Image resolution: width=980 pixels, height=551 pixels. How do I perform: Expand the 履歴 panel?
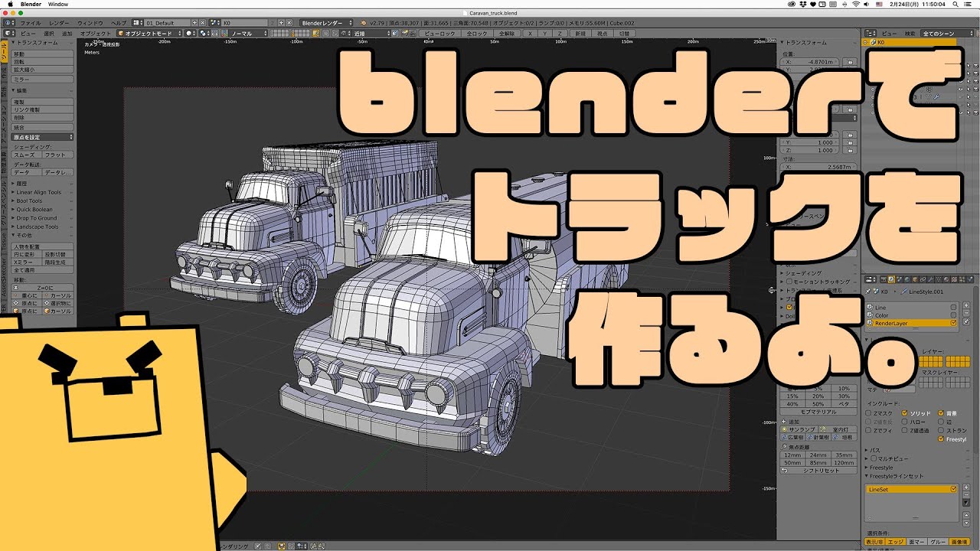click(21, 184)
